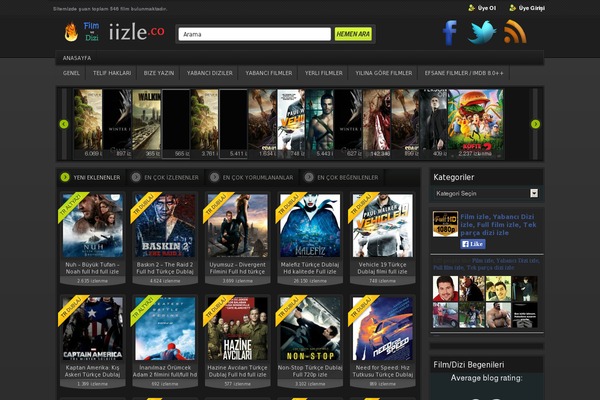Viewport: 600px width, 400px height.
Task: Open Efsane Filmler / IMDB 8.0++ menu
Action: (464, 73)
